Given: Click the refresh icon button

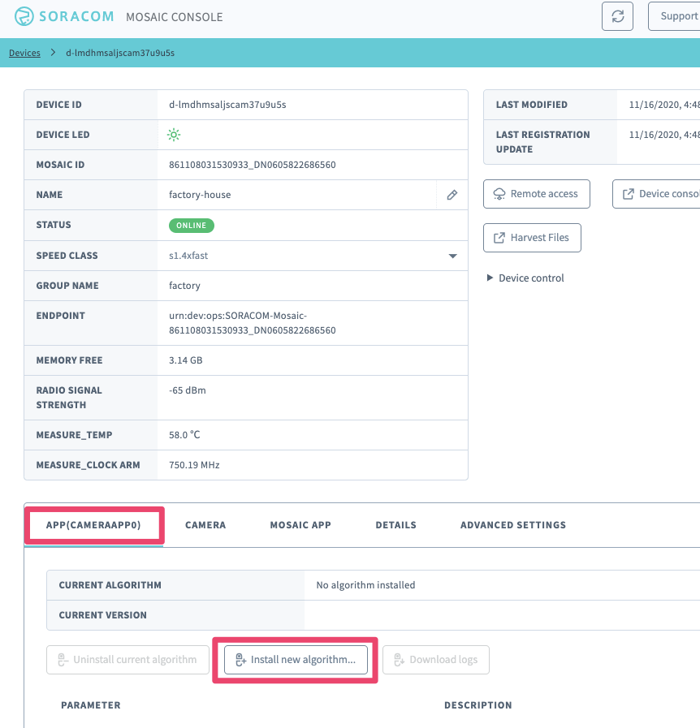Looking at the screenshot, I should [x=617, y=16].
